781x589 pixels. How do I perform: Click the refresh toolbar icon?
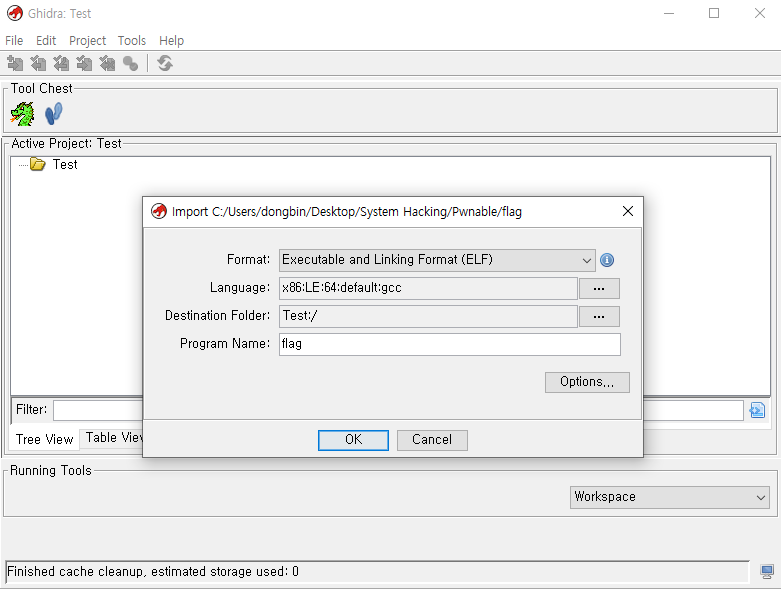165,63
